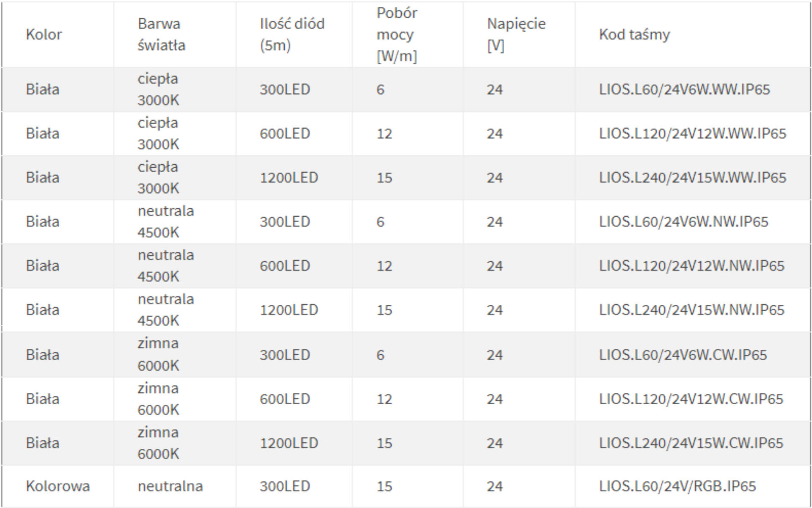
Task: Select tape code LIOS.L120/24V12W.WW.IP65
Action: point(692,133)
